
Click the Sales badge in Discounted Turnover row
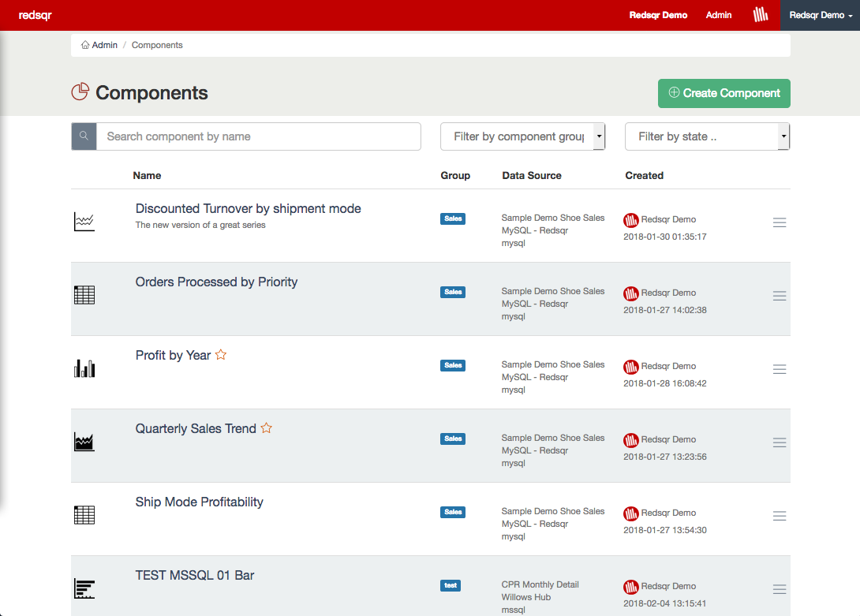(x=453, y=218)
